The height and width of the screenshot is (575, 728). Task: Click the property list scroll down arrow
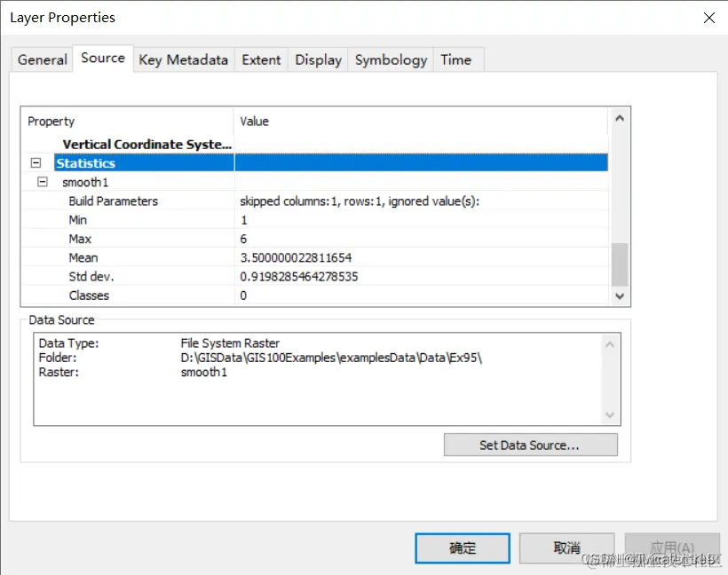click(x=620, y=295)
